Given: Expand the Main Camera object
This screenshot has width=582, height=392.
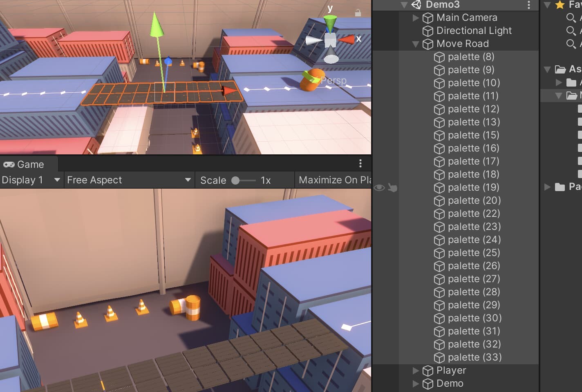Looking at the screenshot, I should [x=416, y=18].
